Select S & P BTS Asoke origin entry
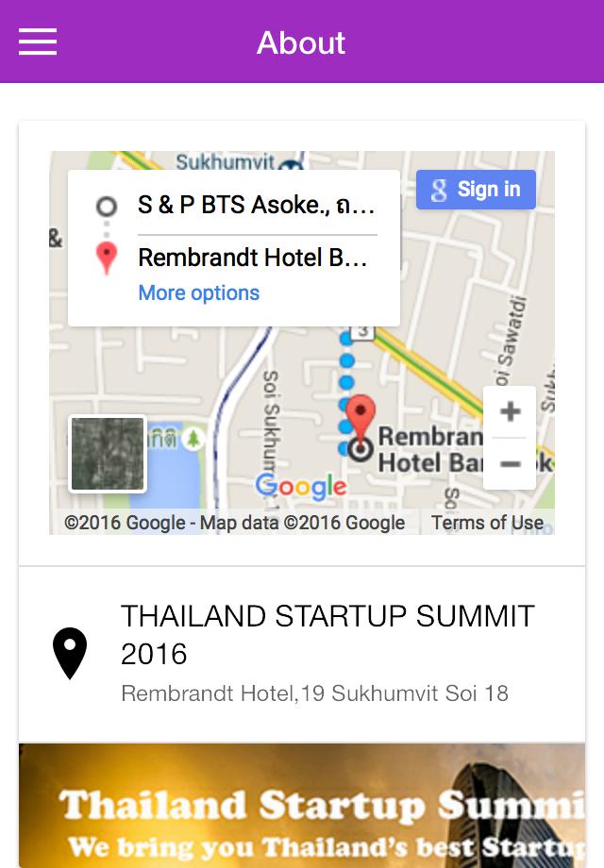The width and height of the screenshot is (604, 868). [257, 205]
